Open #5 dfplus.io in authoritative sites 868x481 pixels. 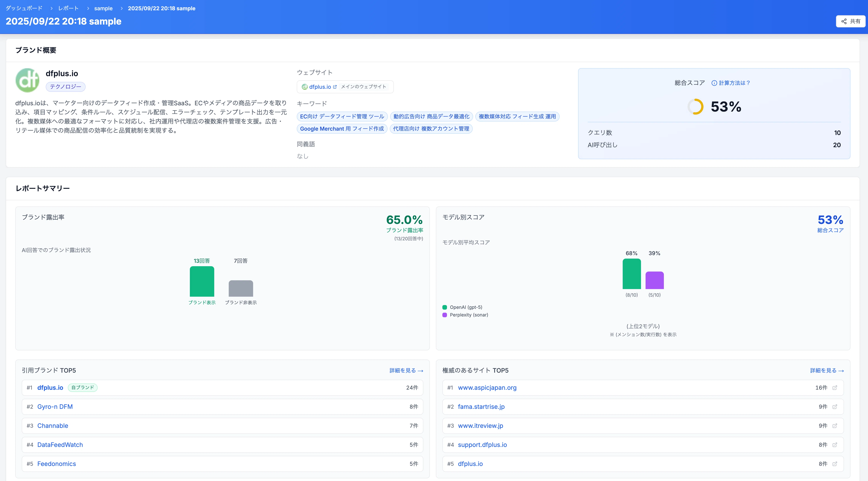[x=470, y=464]
